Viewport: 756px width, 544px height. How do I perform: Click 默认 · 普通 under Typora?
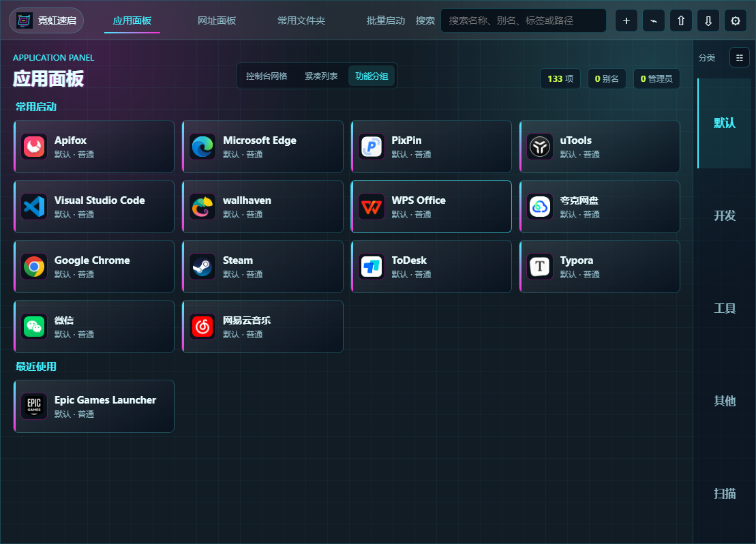(x=579, y=275)
